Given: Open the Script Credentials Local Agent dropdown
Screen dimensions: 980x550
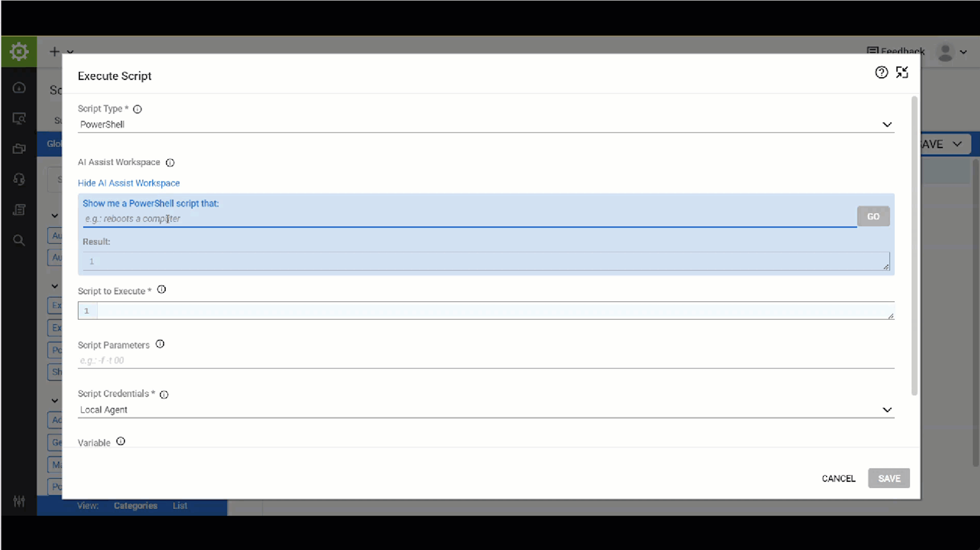Looking at the screenshot, I should tap(486, 410).
